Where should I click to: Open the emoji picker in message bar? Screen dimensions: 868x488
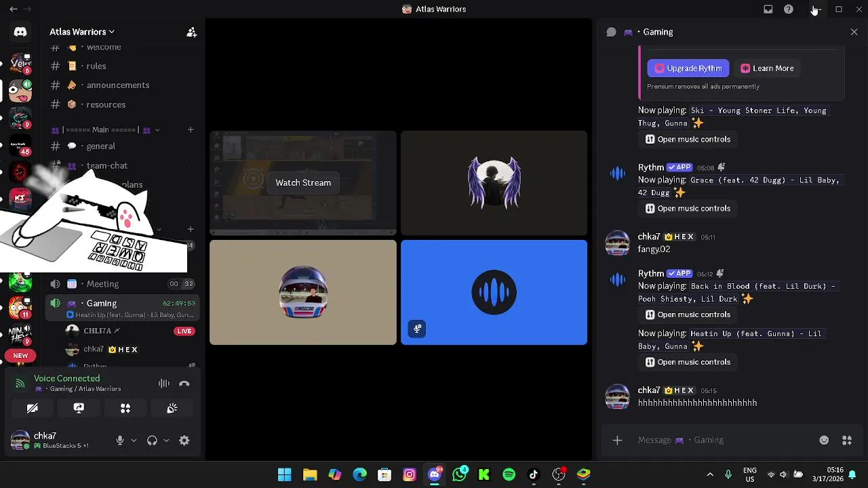coord(824,441)
